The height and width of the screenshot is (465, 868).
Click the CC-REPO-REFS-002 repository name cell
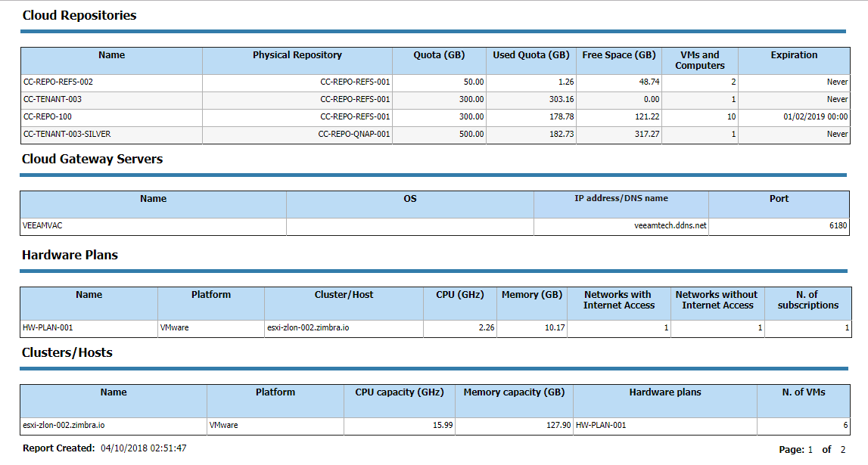[112, 82]
